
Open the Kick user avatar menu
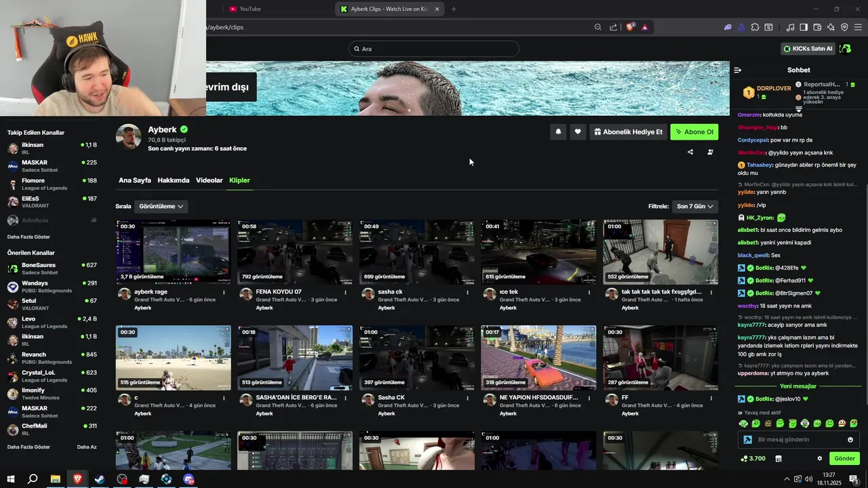pyautogui.click(x=845, y=49)
